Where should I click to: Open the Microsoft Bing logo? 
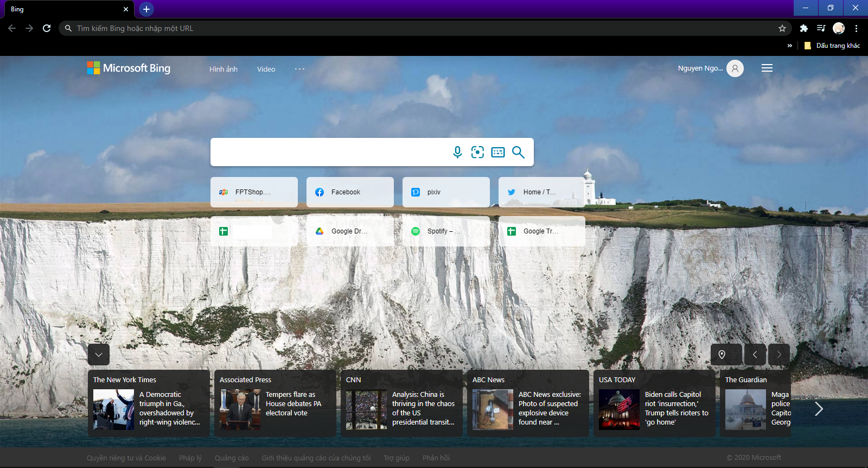tap(129, 68)
